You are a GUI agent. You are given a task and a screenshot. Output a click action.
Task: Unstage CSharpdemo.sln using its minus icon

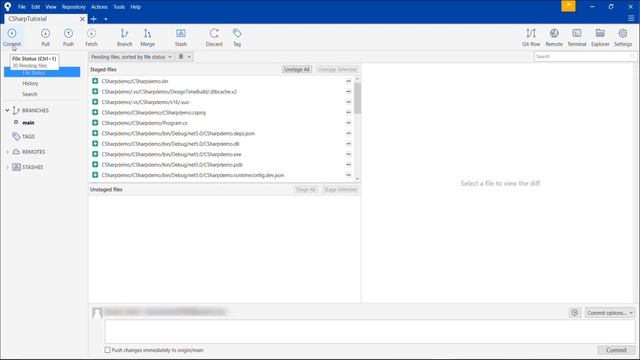coord(348,81)
